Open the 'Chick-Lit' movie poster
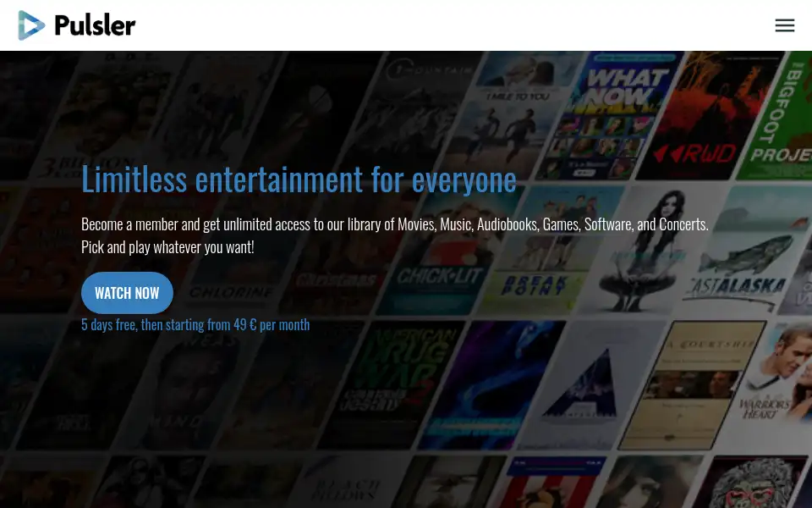Screen dimensions: 812x508 click(449, 251)
